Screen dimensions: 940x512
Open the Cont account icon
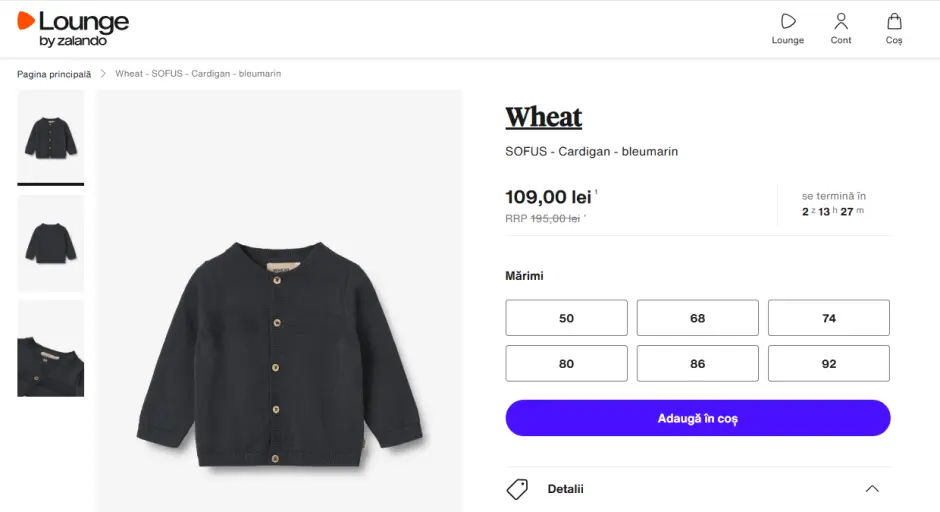(841, 22)
